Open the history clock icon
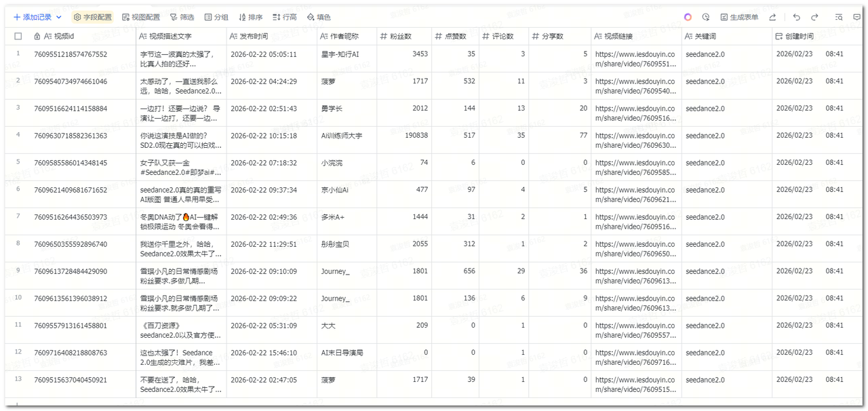This screenshot has height=411, width=868. (x=706, y=17)
